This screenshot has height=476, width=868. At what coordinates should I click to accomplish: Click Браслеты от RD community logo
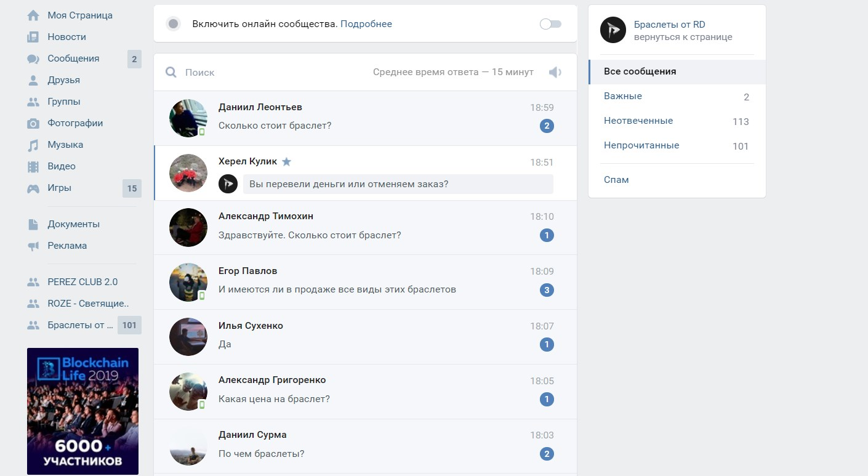tap(613, 30)
